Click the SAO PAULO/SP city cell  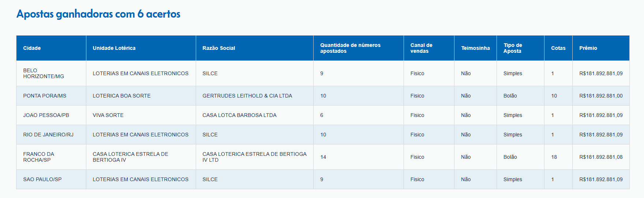pyautogui.click(x=42, y=179)
